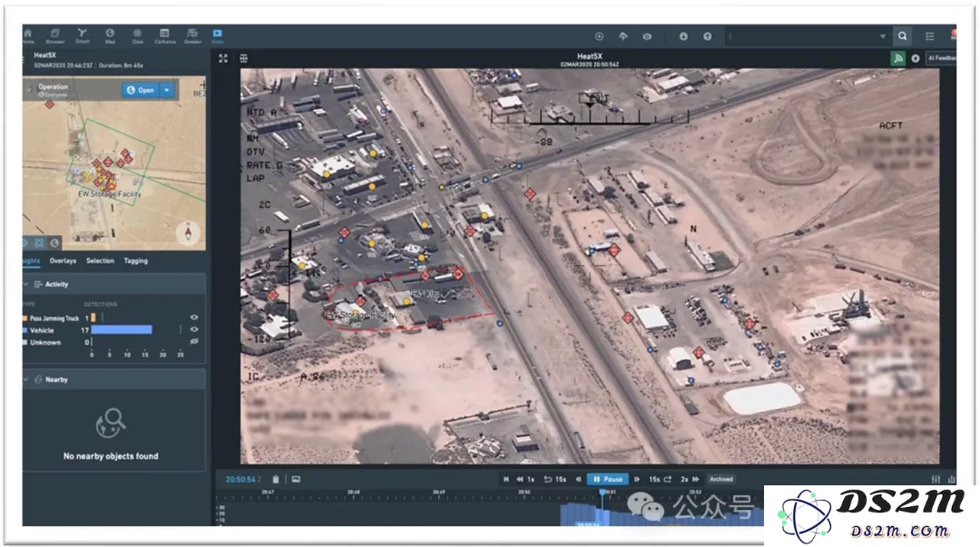Click the circled down-arrow download icon
Screen dimensions: 980x547
[683, 36]
